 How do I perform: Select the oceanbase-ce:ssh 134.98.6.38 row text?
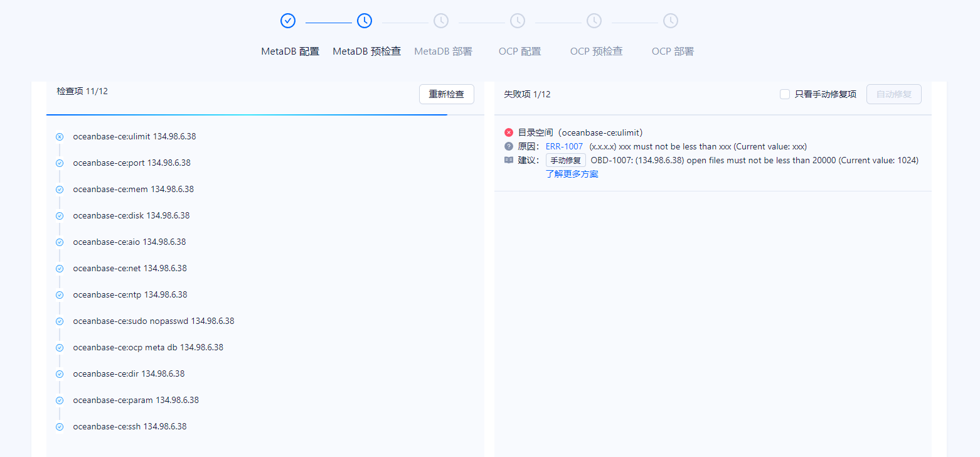[130, 426]
